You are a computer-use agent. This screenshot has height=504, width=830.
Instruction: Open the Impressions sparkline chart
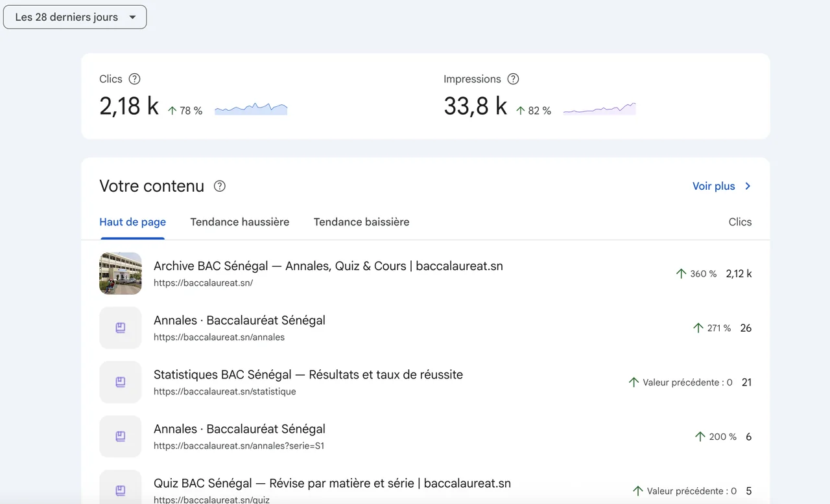[600, 109]
